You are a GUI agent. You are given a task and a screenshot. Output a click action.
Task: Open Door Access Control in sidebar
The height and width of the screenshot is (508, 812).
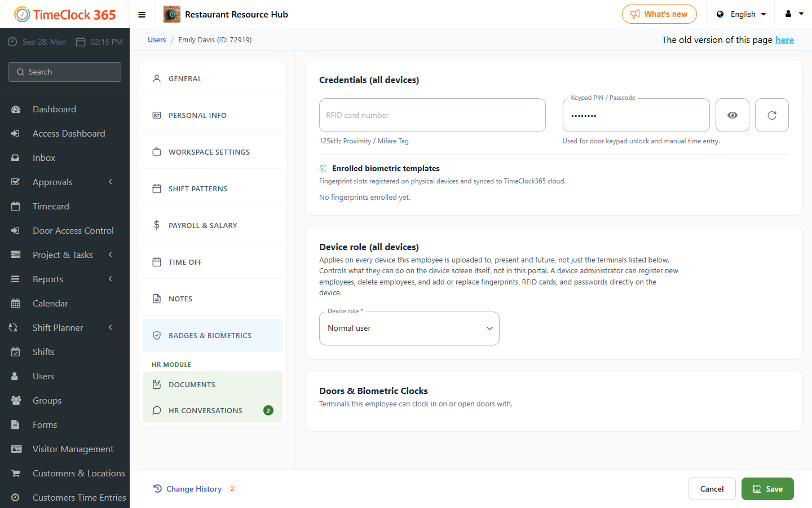[x=65, y=230]
